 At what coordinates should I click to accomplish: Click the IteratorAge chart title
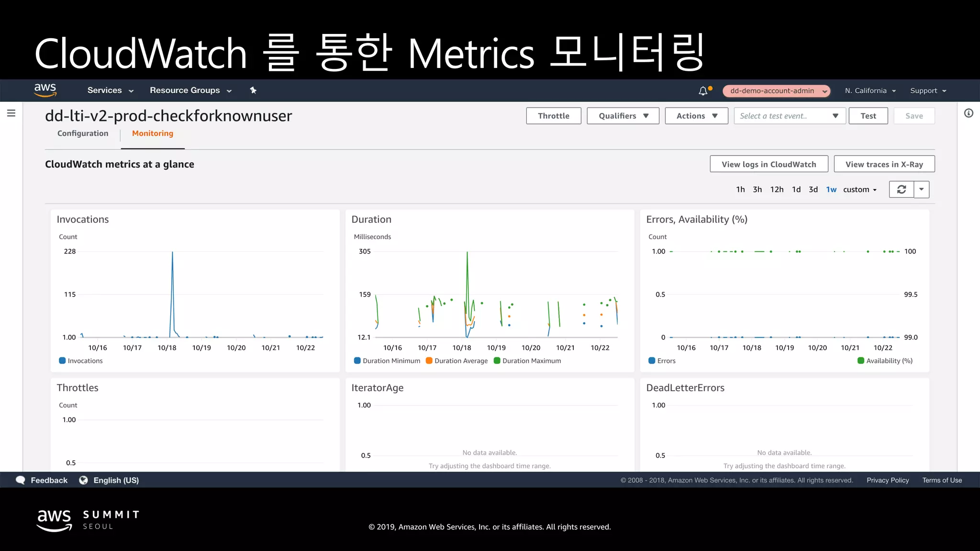point(378,388)
